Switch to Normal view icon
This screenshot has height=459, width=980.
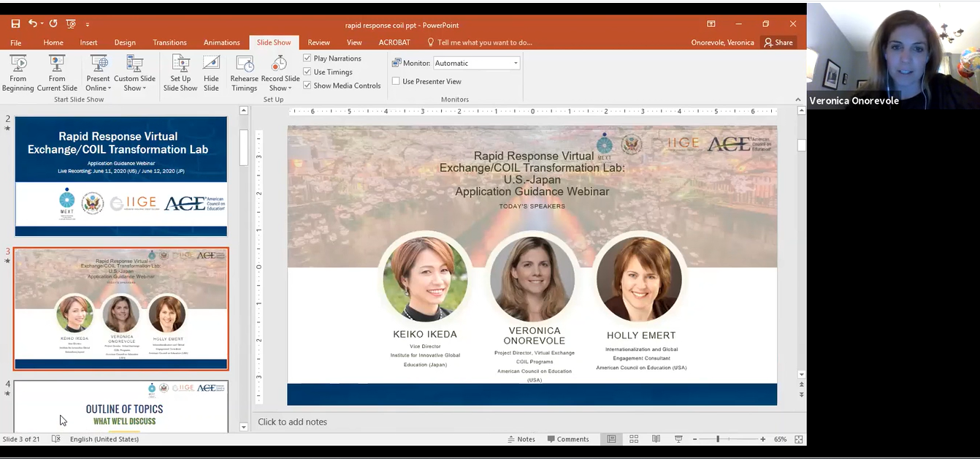[612, 439]
